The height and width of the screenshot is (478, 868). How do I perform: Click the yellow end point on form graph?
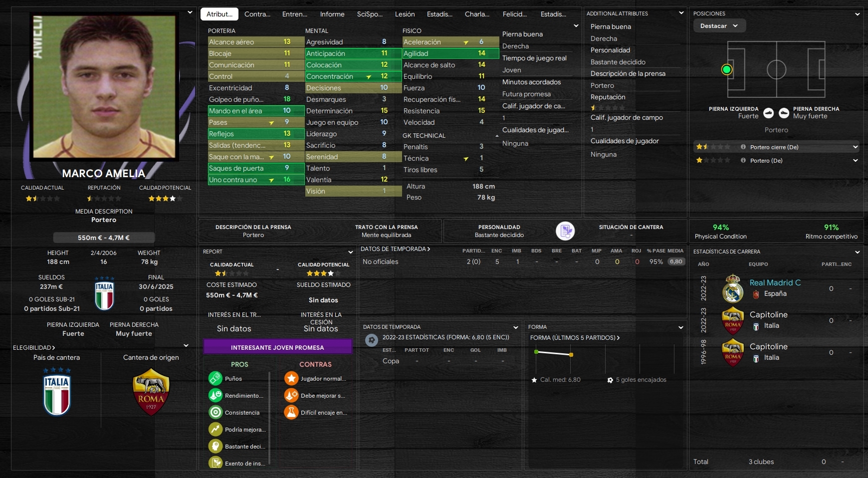[x=571, y=355]
